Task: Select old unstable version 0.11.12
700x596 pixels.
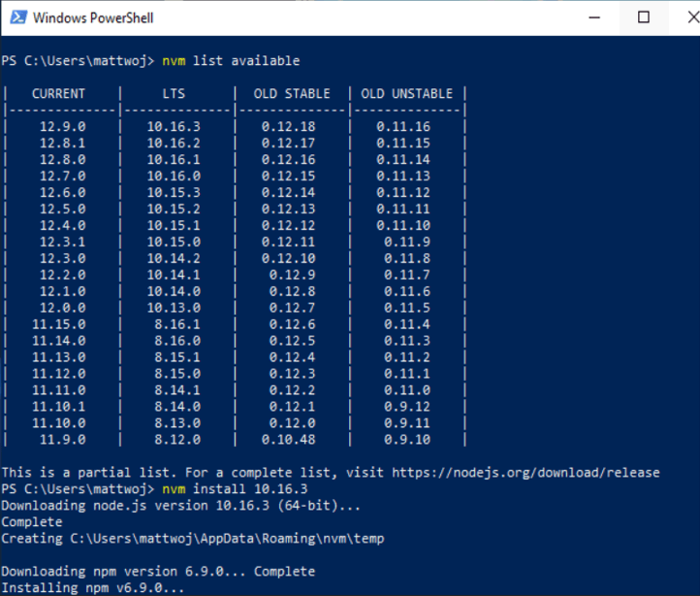Action: tap(403, 193)
